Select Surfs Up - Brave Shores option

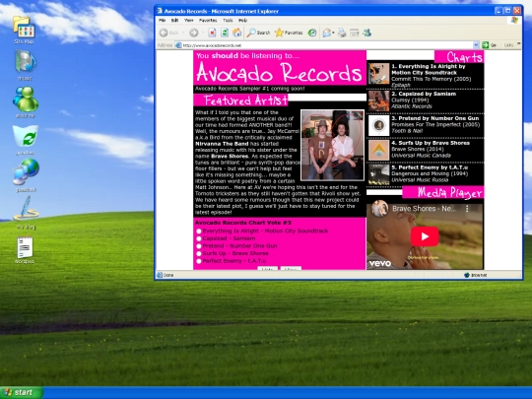coord(199,253)
